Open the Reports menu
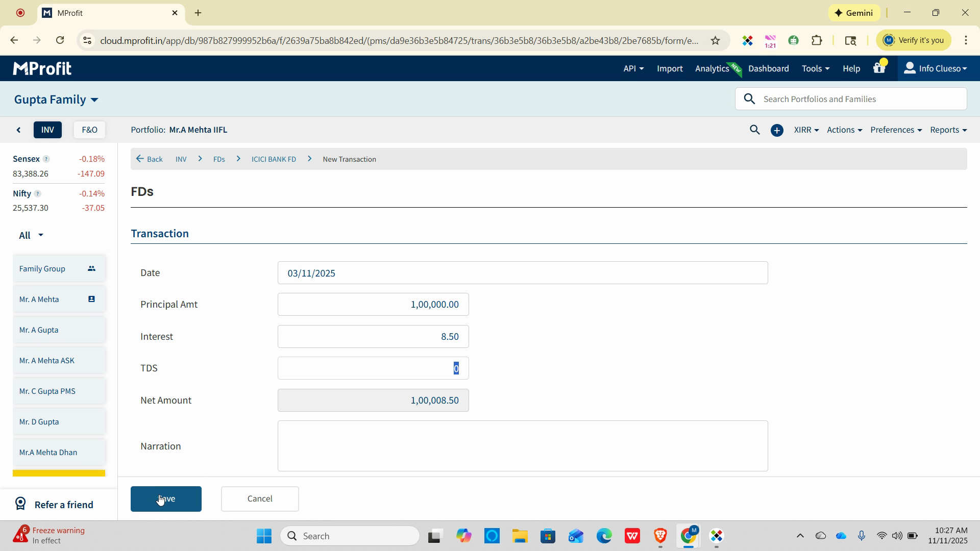This screenshot has width=980, height=551. 948,130
